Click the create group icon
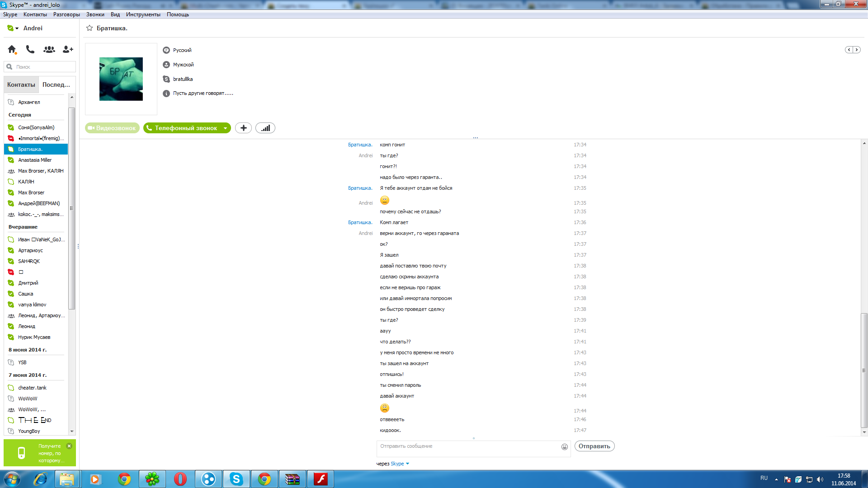This screenshot has width=868, height=488. coord(49,49)
